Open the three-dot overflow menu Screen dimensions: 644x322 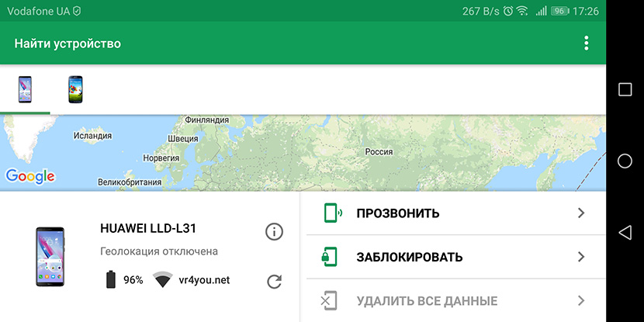(x=586, y=43)
